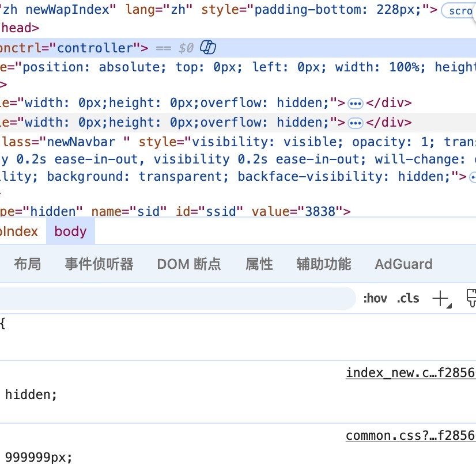Open the index_new.c…f2856 stylesheet link

click(x=410, y=373)
